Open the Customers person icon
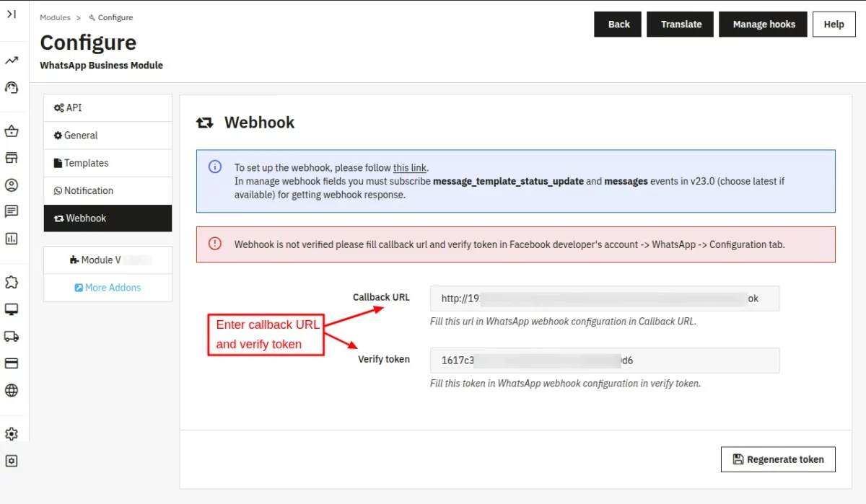866x504 pixels. point(12,185)
